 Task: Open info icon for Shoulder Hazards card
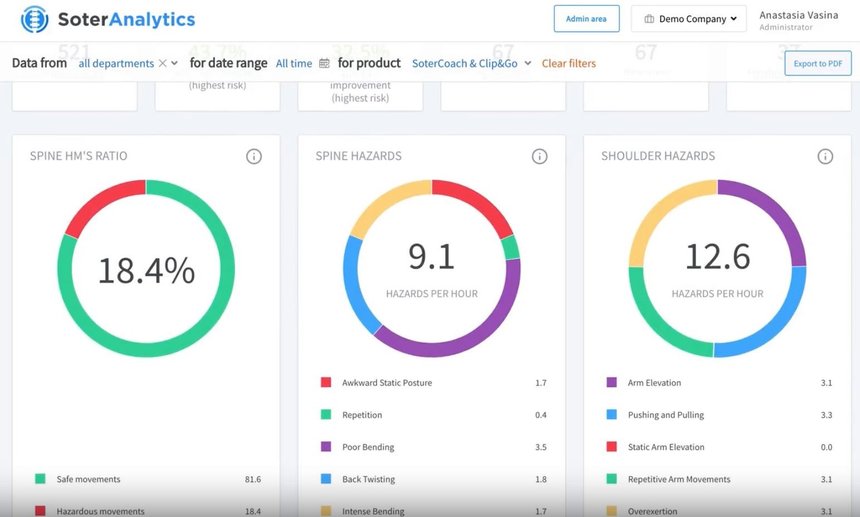point(825,156)
